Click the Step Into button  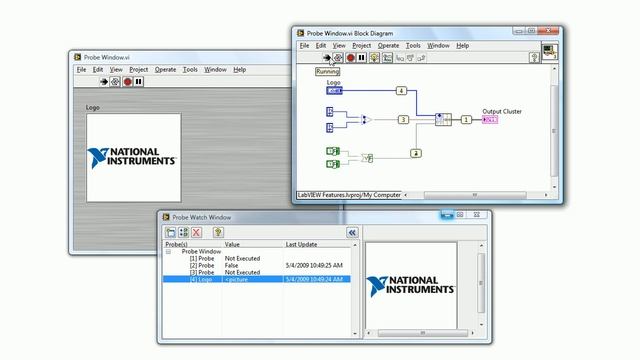[x=400, y=58]
